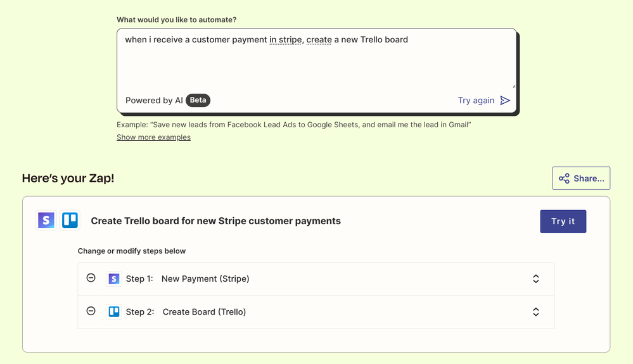The width and height of the screenshot is (633, 364).
Task: Open the Show more examples link
Action: click(x=153, y=137)
